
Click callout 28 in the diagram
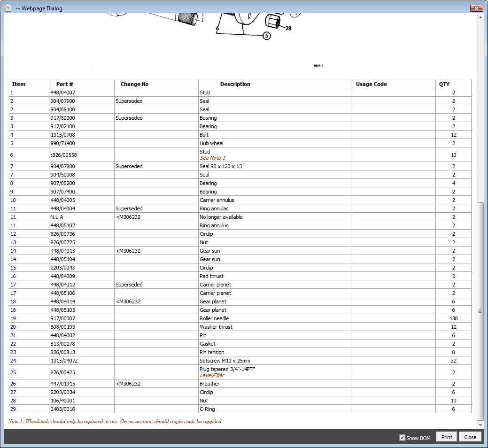(x=288, y=28)
